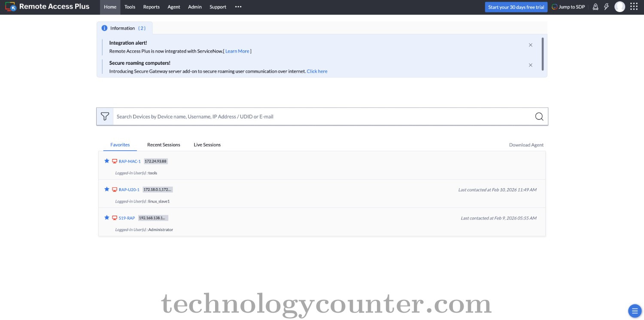This screenshot has height=320, width=644.
Task: Start the 30 days free trial
Action: pos(516,7)
